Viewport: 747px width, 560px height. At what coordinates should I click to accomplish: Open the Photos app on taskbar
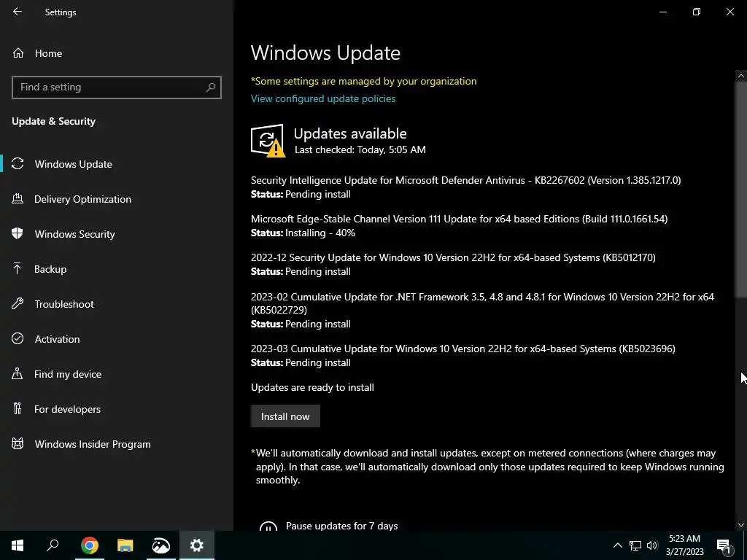click(x=161, y=545)
